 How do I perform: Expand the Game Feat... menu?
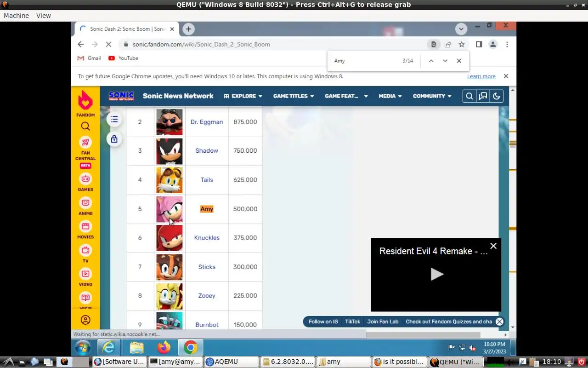(x=346, y=96)
